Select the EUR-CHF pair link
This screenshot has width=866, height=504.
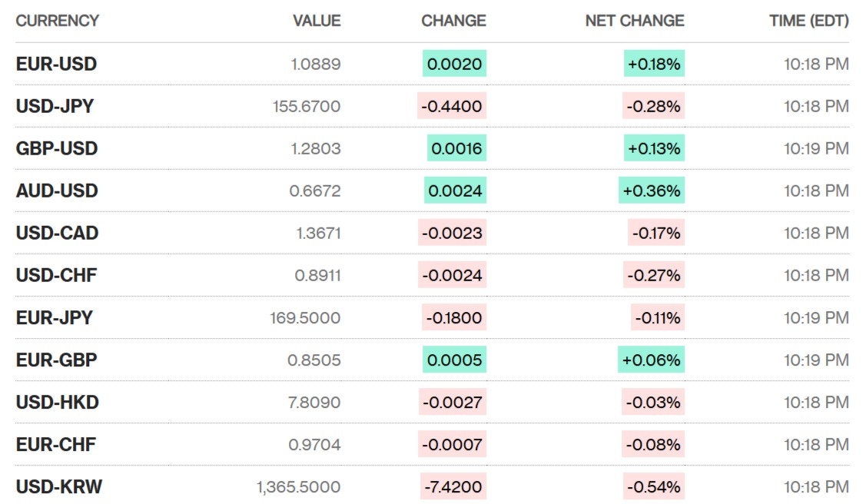[x=55, y=444]
